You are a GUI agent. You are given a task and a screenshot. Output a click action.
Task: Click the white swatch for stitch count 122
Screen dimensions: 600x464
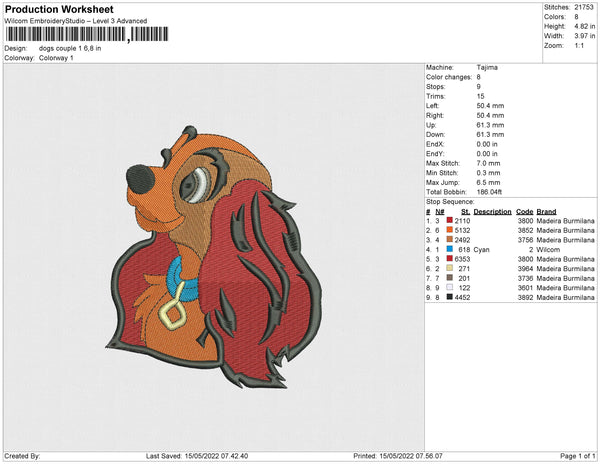450,287
